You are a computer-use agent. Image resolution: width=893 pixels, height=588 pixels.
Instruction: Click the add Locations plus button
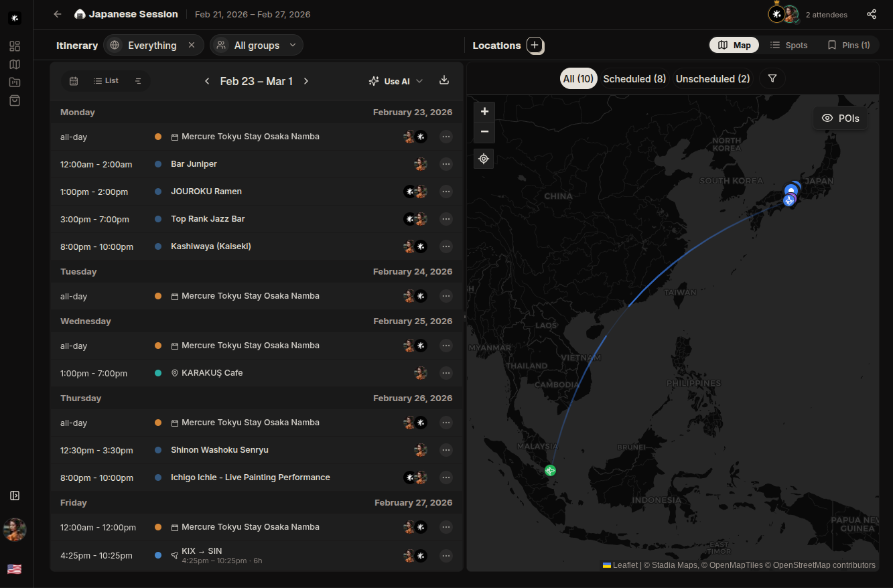[x=535, y=46]
